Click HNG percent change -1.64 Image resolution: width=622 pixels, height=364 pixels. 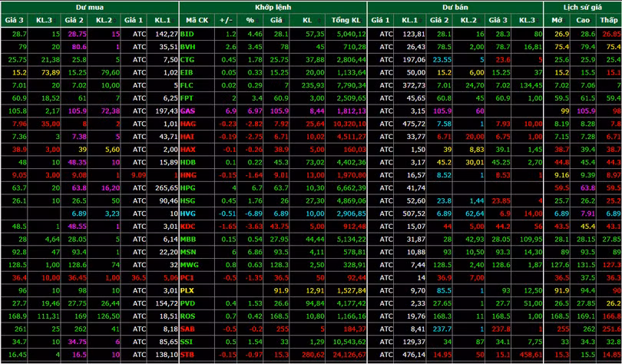[x=253, y=175]
